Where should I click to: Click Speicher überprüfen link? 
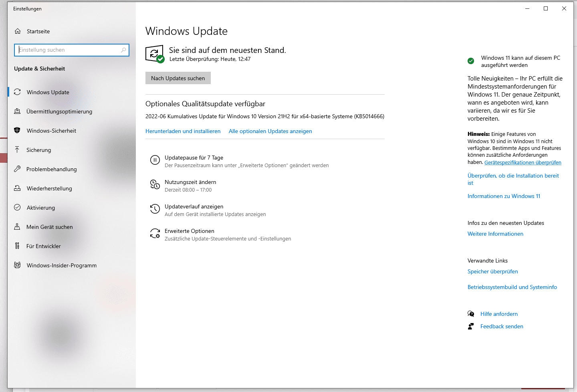coord(492,271)
